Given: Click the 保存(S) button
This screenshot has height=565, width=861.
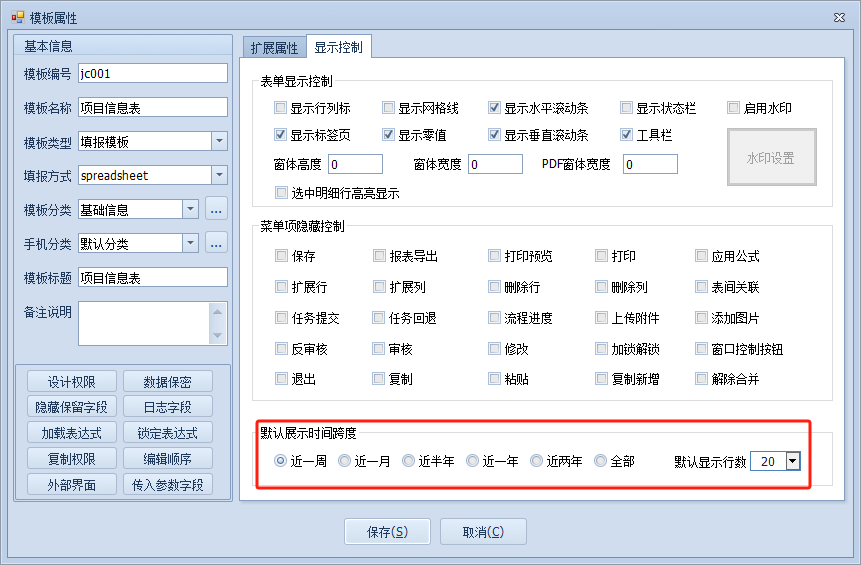Looking at the screenshot, I should [387, 532].
